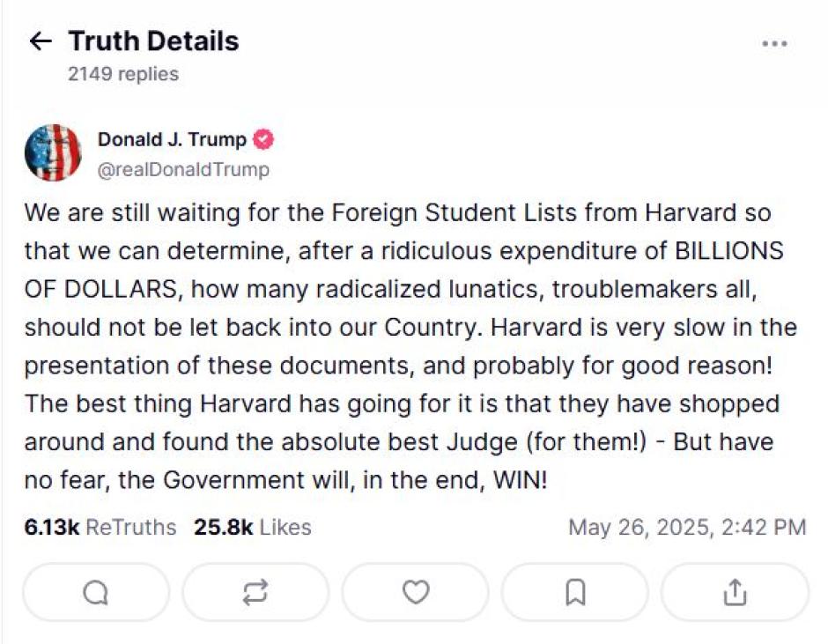This screenshot has width=828, height=644.
Task: Open the reply composer icon
Action: coord(95,592)
